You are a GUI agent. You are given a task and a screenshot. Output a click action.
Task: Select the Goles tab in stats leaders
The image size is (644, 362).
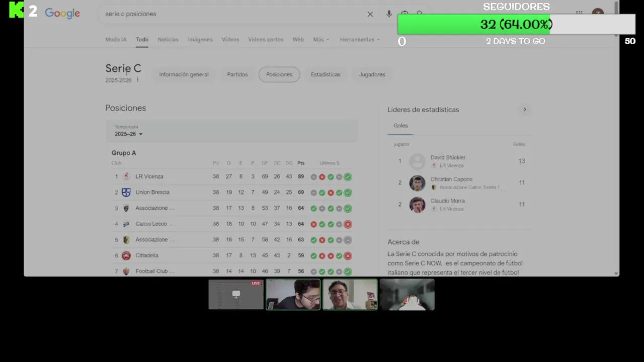click(x=400, y=126)
